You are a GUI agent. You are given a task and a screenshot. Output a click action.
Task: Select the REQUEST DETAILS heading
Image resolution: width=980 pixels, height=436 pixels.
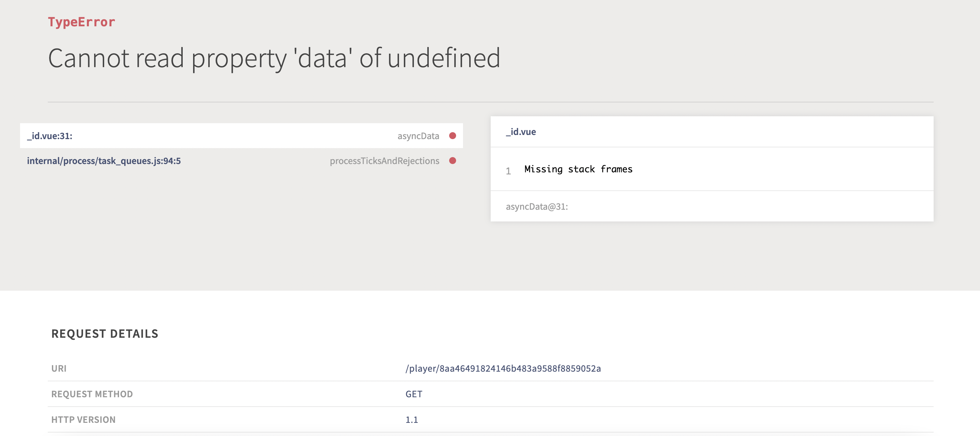point(105,334)
